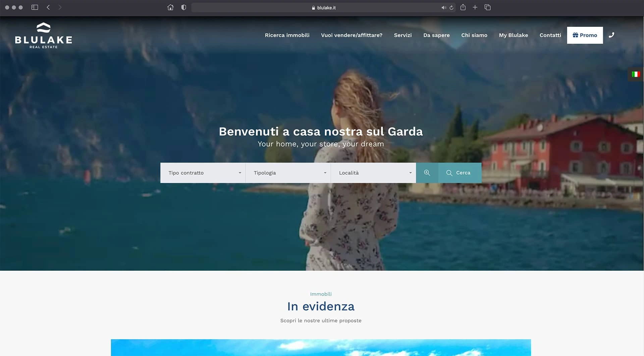Open the Contatti menu item

point(550,35)
